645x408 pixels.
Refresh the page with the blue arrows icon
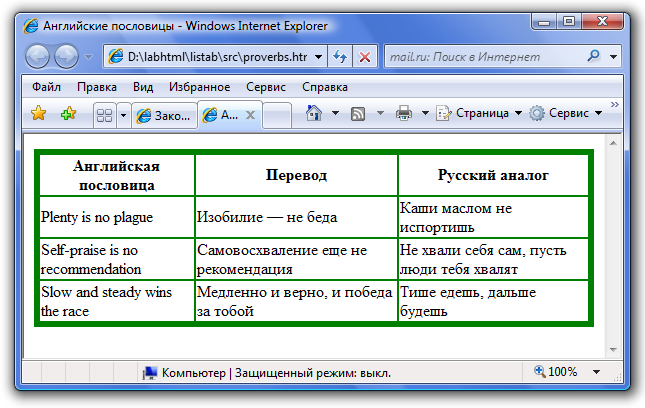340,56
